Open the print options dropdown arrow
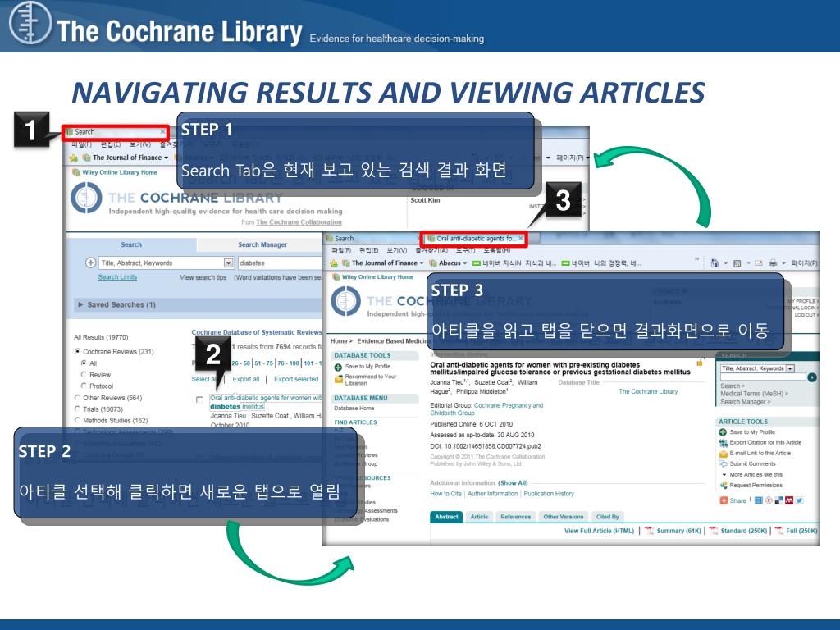The height and width of the screenshot is (630, 840). pyautogui.click(x=783, y=263)
